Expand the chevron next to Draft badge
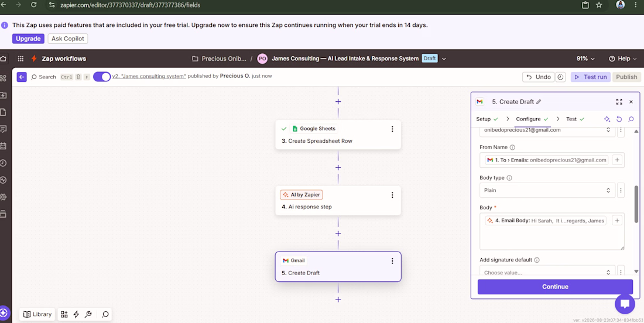The image size is (644, 323). coord(444,59)
